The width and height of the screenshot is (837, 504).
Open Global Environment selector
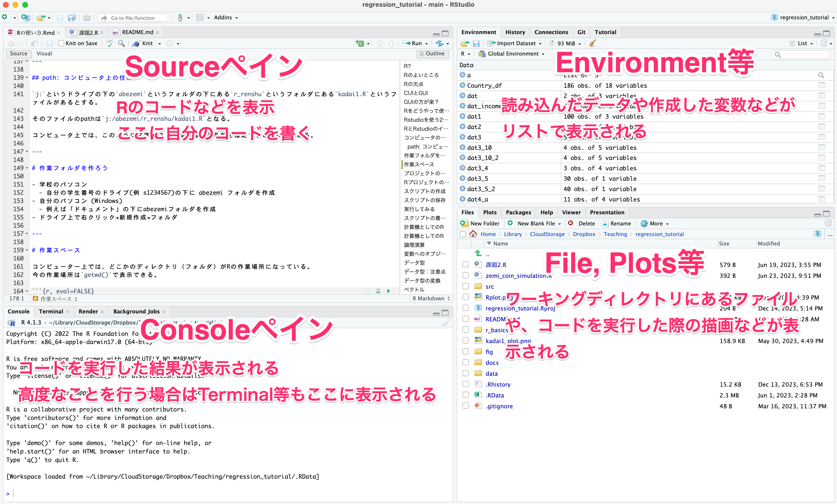coord(512,54)
